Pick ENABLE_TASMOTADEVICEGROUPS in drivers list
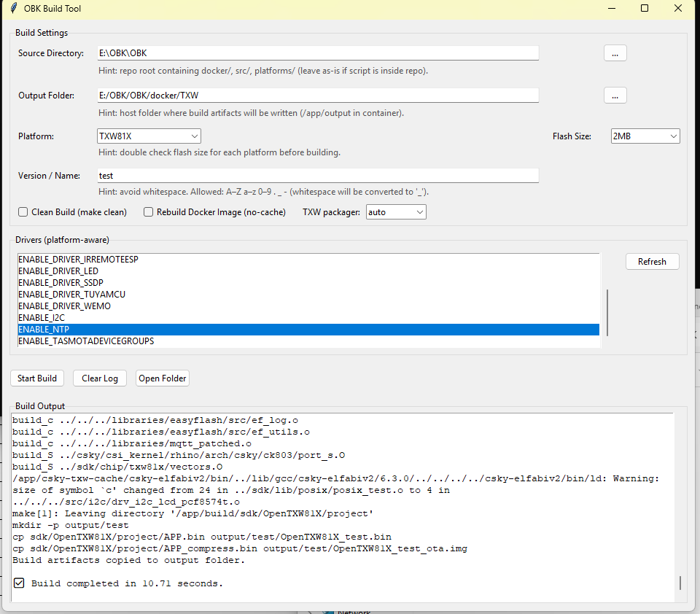This screenshot has height=614, width=700. tap(85, 341)
